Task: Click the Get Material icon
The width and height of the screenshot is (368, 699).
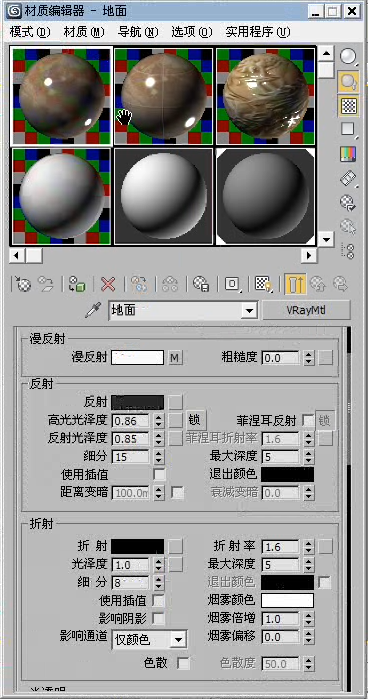Action: tap(23, 284)
